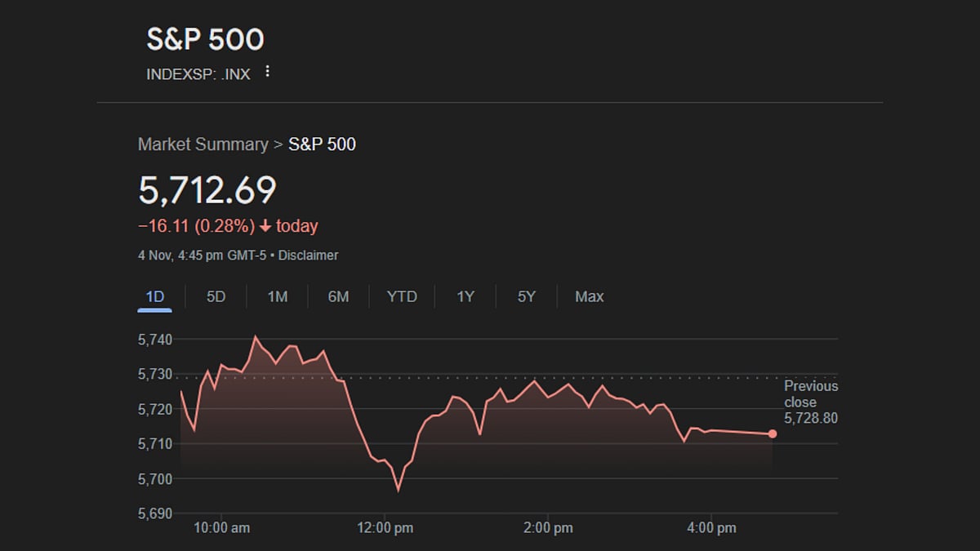This screenshot has width=980, height=551.
Task: Show the 1M chart range
Action: 278,297
